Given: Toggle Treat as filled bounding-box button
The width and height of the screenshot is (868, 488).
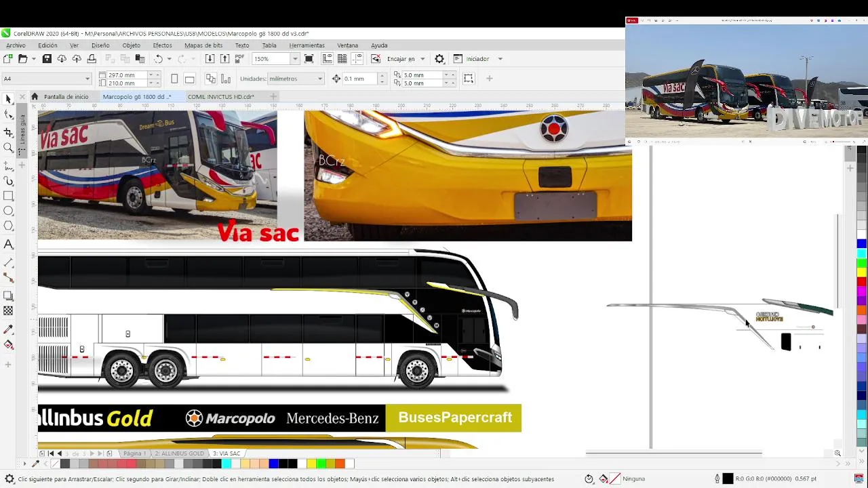Looking at the screenshot, I should pyautogui.click(x=469, y=79).
